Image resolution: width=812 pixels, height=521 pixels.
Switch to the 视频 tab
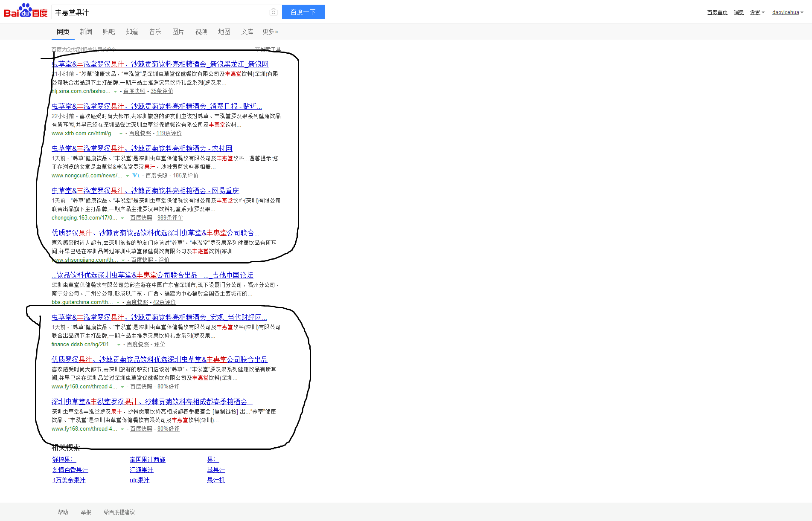pos(201,32)
